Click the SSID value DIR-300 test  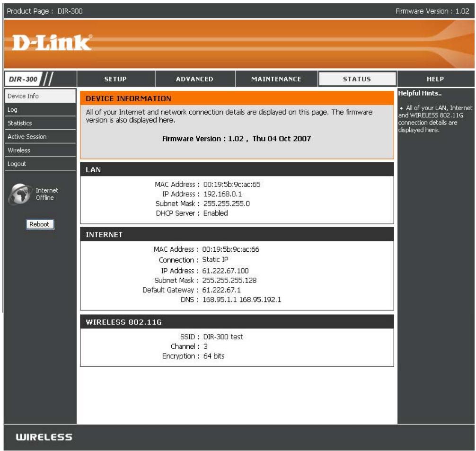[223, 337]
